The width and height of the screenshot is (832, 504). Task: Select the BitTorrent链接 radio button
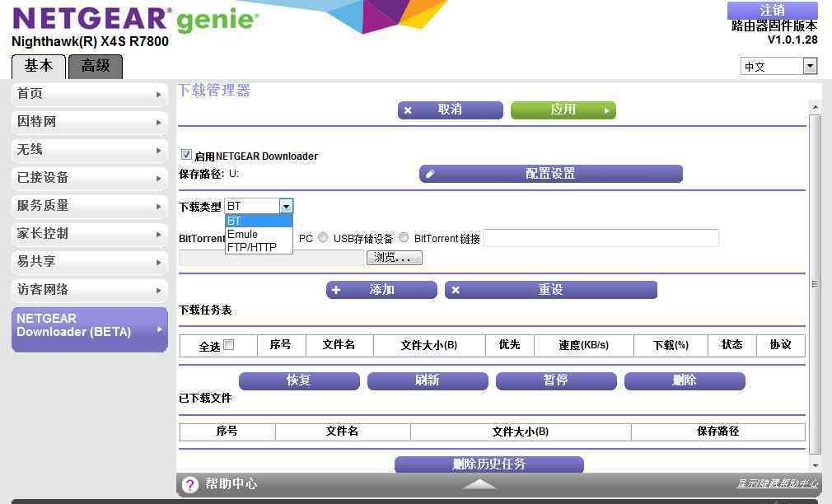pyautogui.click(x=404, y=238)
